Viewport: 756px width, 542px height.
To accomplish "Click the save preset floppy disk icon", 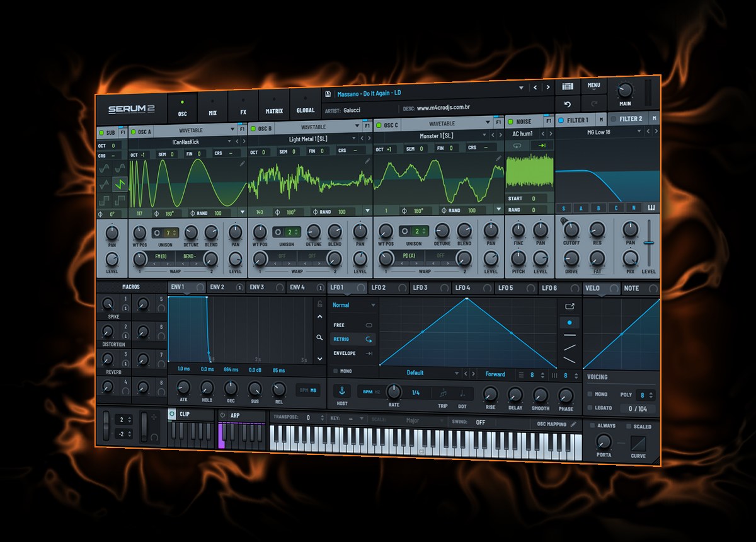I will coord(328,94).
